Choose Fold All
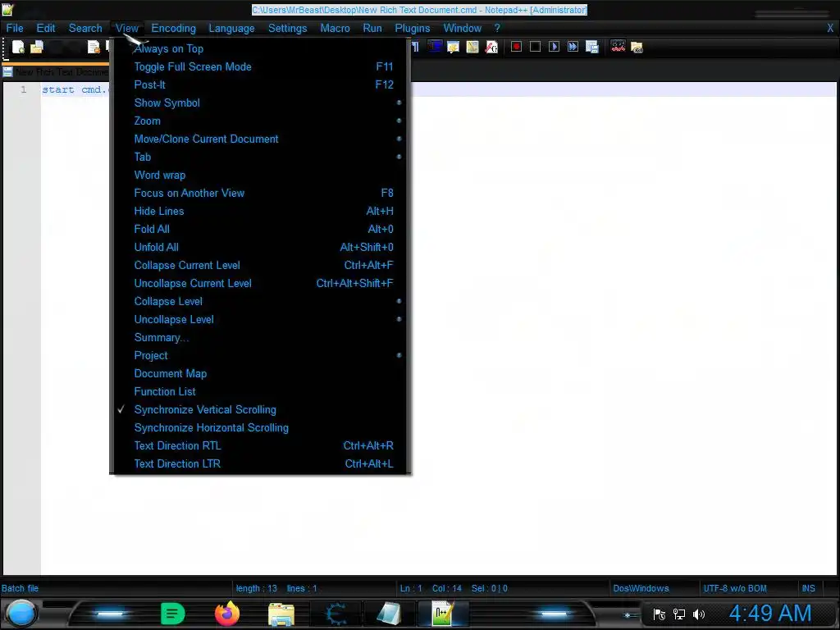 coord(260,230)
